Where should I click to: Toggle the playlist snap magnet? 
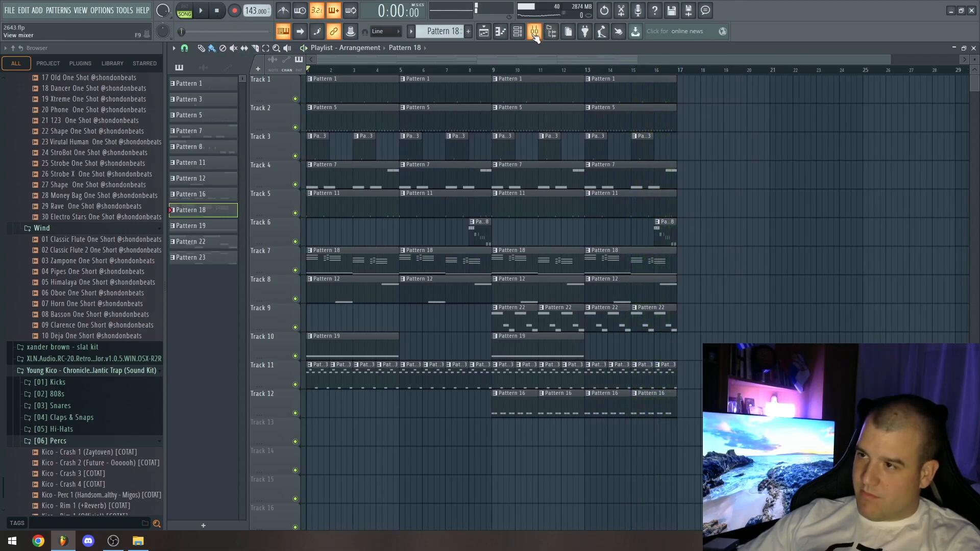click(x=184, y=48)
